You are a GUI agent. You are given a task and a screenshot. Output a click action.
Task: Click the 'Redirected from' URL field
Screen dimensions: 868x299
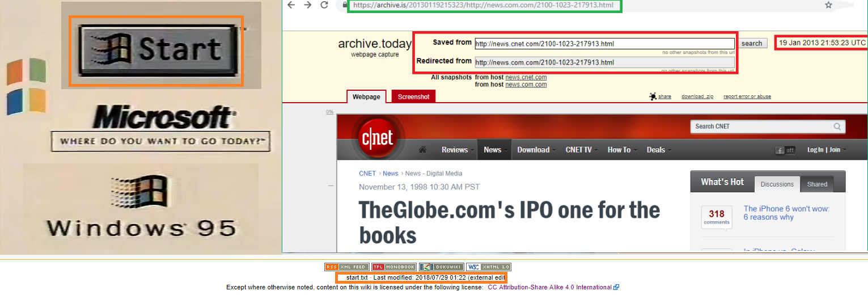coord(604,62)
